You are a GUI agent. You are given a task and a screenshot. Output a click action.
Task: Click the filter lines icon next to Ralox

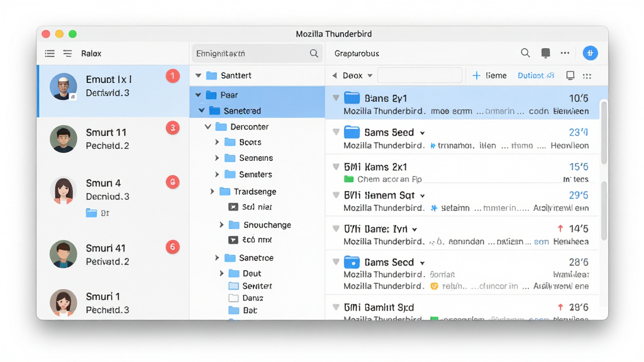pos(67,53)
